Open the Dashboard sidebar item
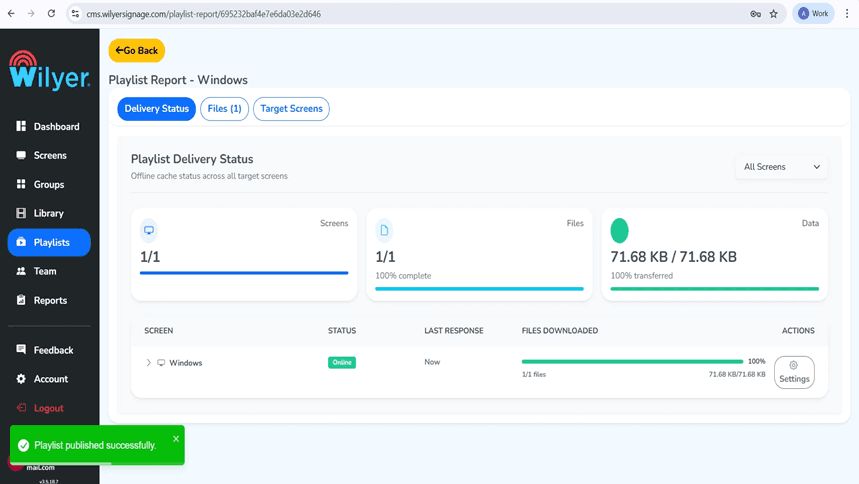 49,127
